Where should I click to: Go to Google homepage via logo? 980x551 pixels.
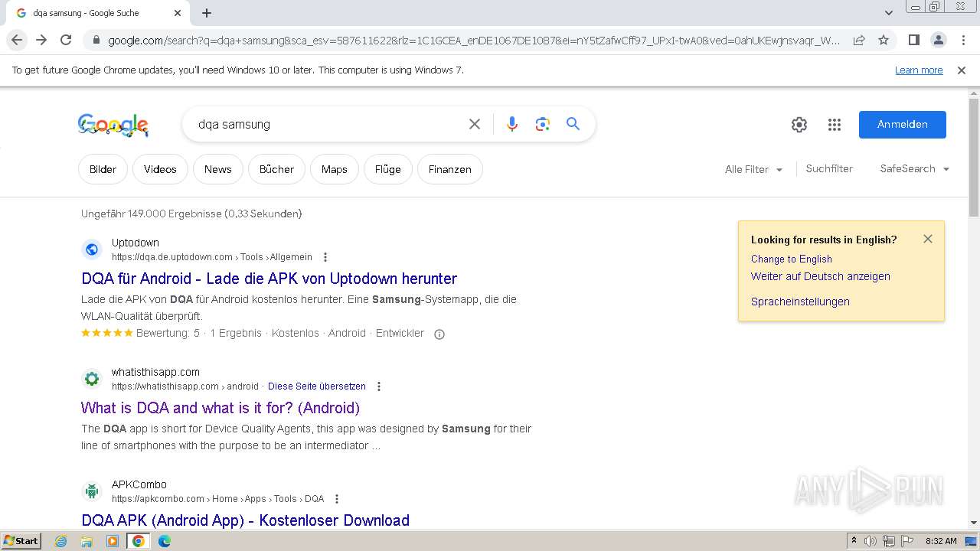click(x=113, y=125)
